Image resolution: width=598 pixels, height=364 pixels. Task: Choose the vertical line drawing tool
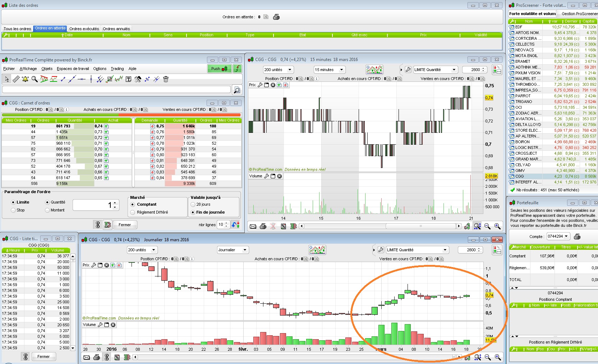[x=91, y=79]
